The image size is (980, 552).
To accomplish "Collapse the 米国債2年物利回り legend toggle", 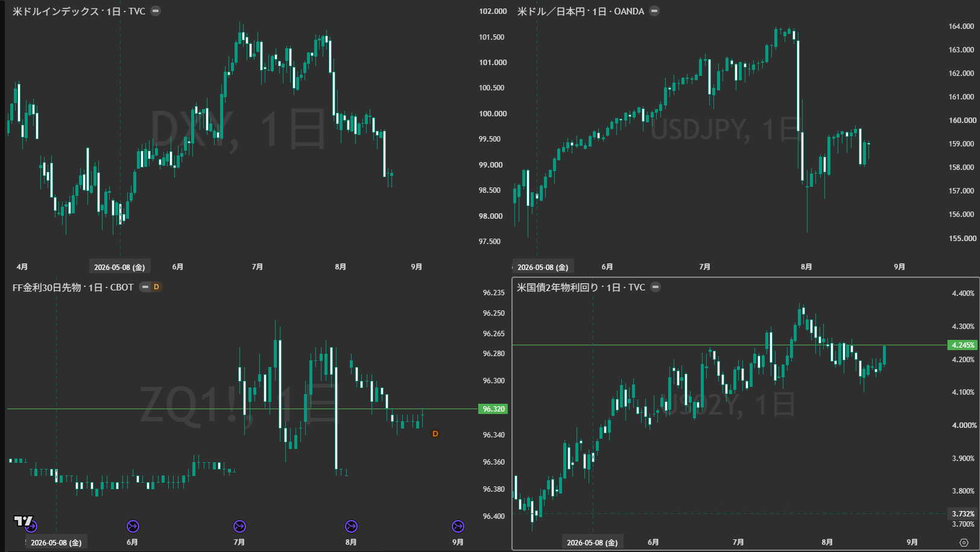I will [x=656, y=287].
